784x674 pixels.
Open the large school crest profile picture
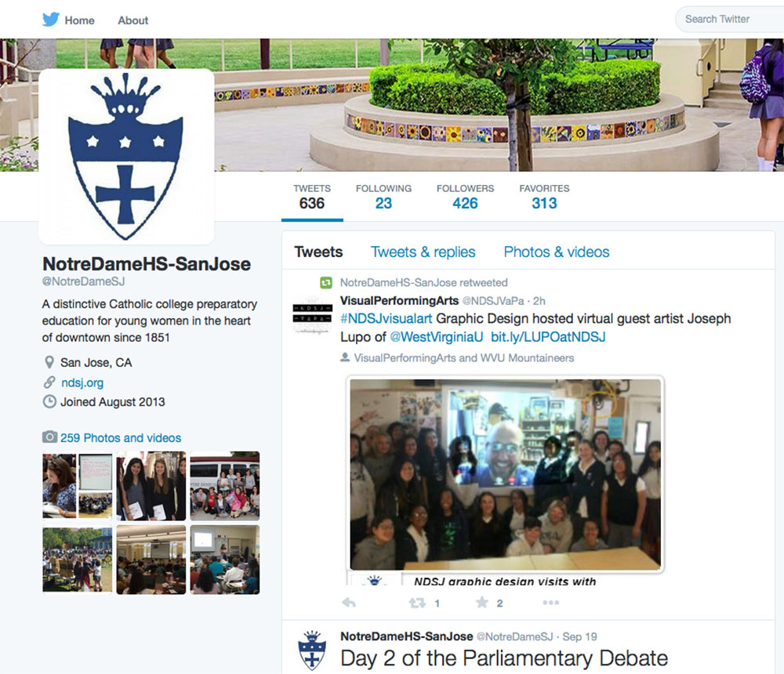[x=126, y=157]
